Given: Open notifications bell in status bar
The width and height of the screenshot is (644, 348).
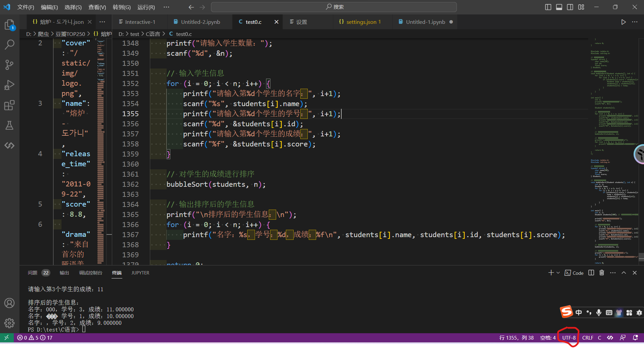Looking at the screenshot, I should coord(635,338).
